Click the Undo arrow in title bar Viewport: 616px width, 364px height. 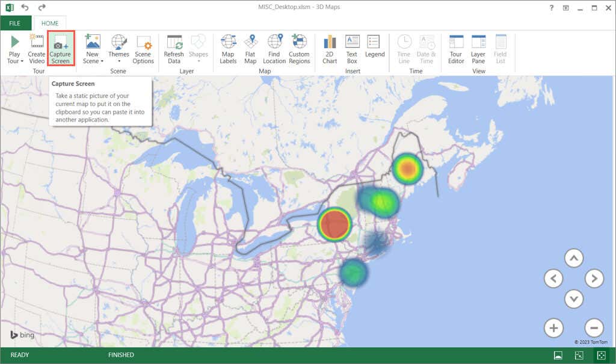tap(25, 7)
